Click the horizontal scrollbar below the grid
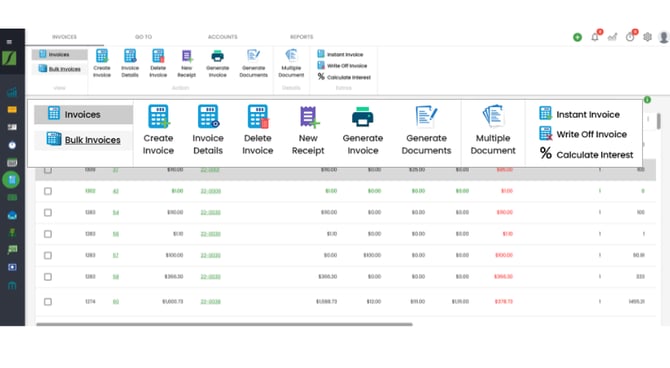 tap(224, 324)
